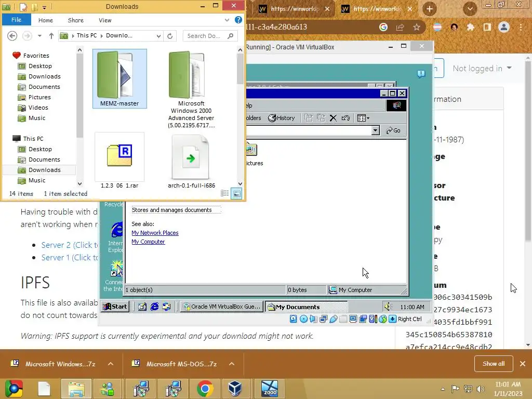
Task: Select Pictures under Favorites
Action: [39, 97]
